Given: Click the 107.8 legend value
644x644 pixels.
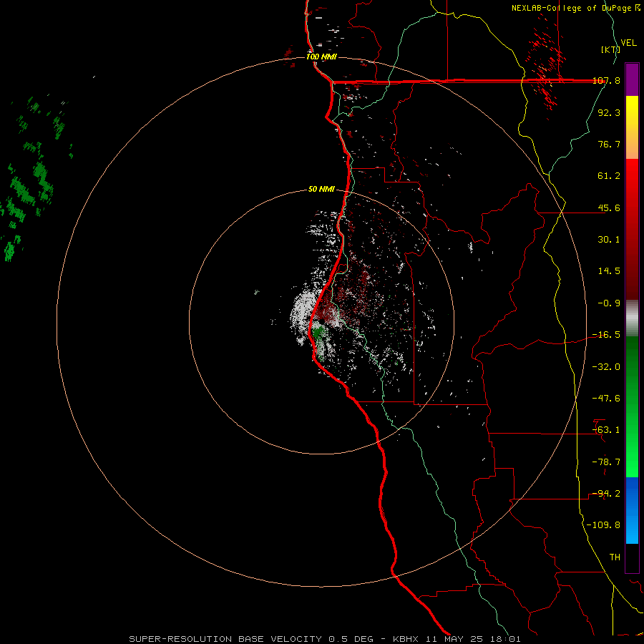Looking at the screenshot, I should pyautogui.click(x=606, y=81).
